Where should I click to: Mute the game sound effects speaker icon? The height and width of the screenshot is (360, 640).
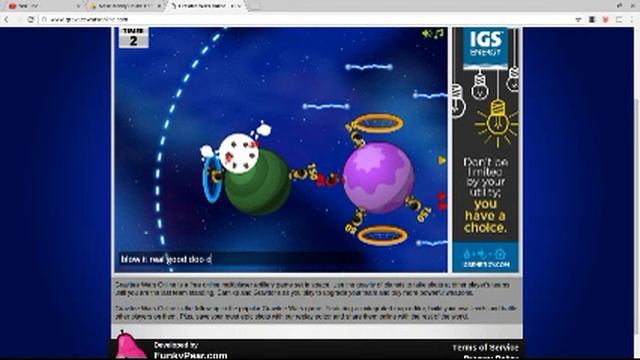[x=427, y=33]
